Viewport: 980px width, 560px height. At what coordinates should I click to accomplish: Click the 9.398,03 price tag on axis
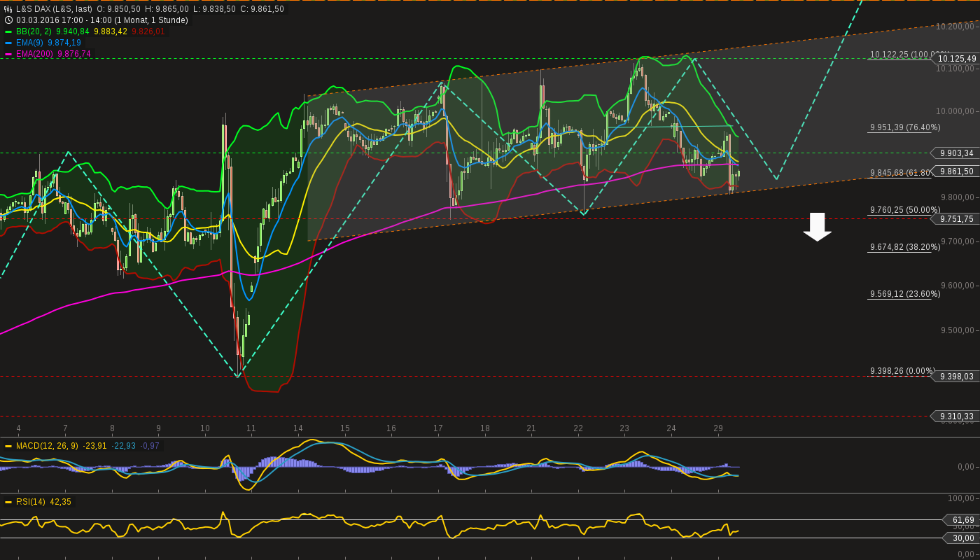957,377
